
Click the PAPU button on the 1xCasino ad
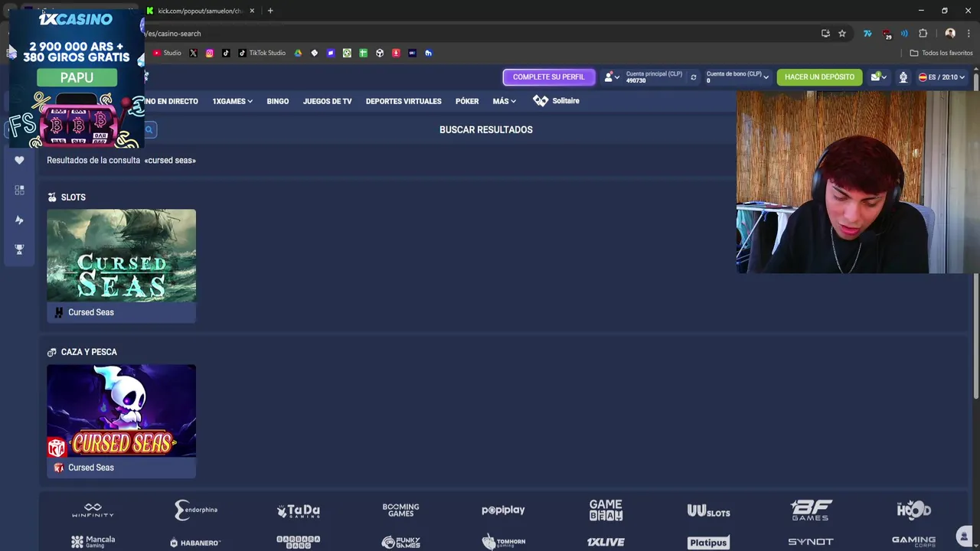tap(77, 77)
